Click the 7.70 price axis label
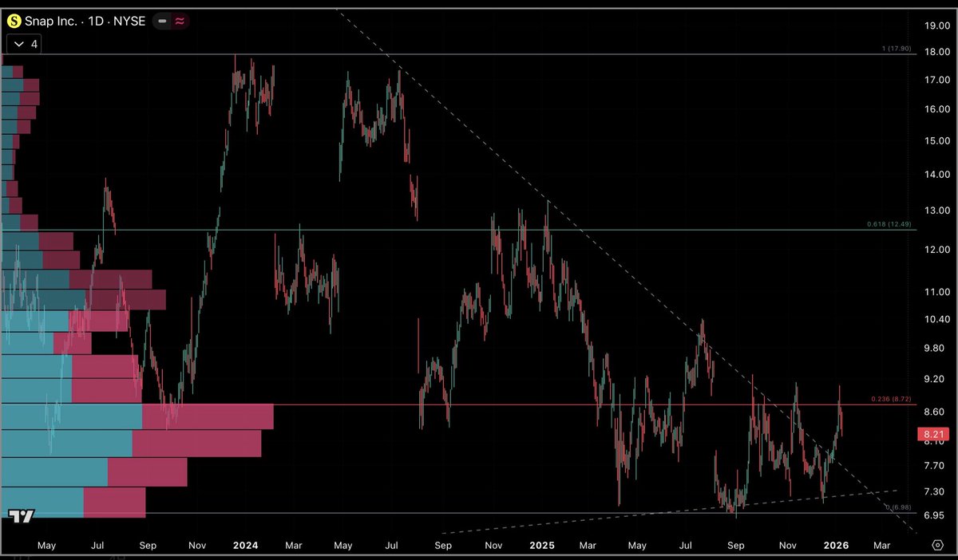 coord(936,466)
